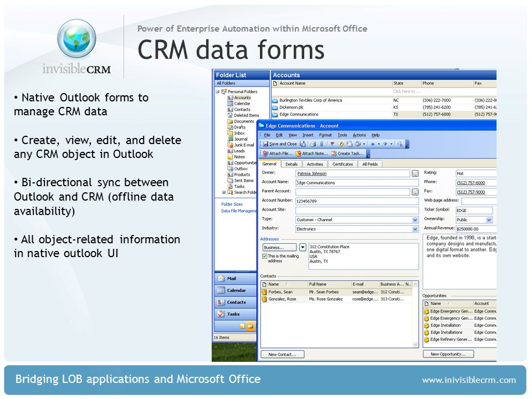Open the File menu in account window
The width and height of the screenshot is (532, 399).
267,135
